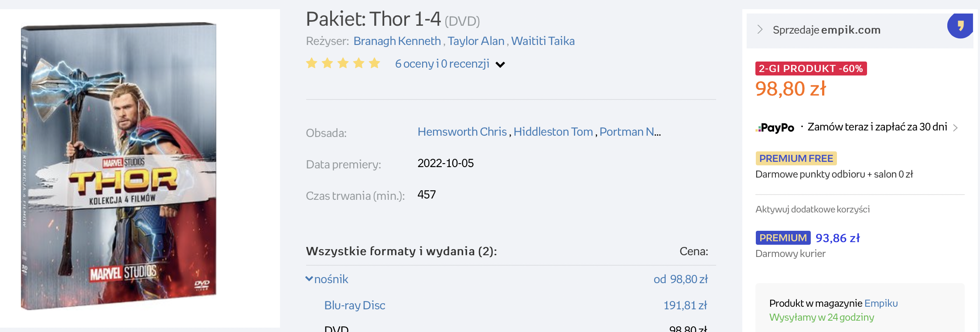The width and height of the screenshot is (980, 332).
Task: Select the DVD format row
Action: (337, 329)
